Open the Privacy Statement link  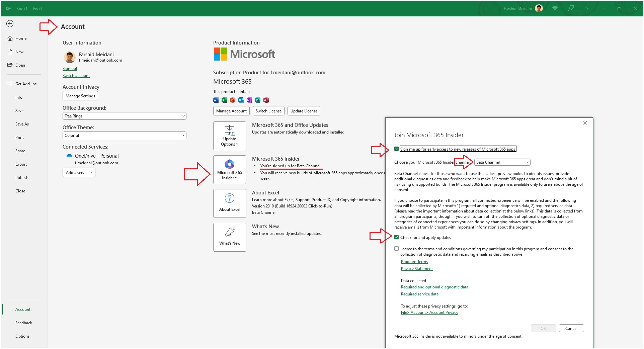[417, 269]
